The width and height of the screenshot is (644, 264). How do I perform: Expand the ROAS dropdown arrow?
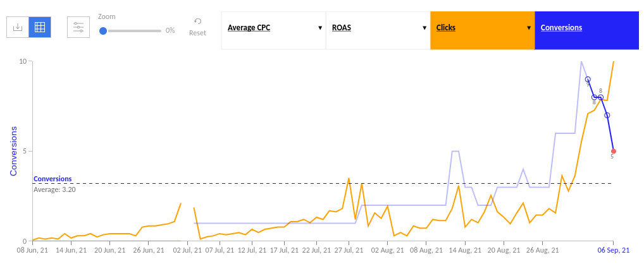(x=424, y=28)
